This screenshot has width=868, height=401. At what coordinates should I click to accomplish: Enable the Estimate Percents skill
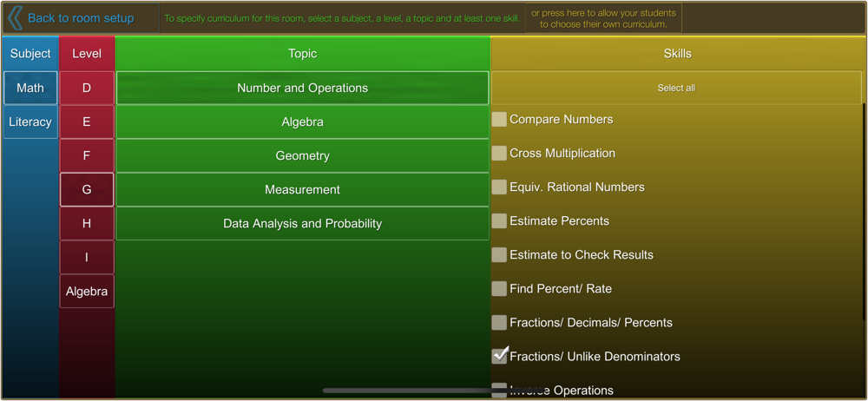[499, 221]
